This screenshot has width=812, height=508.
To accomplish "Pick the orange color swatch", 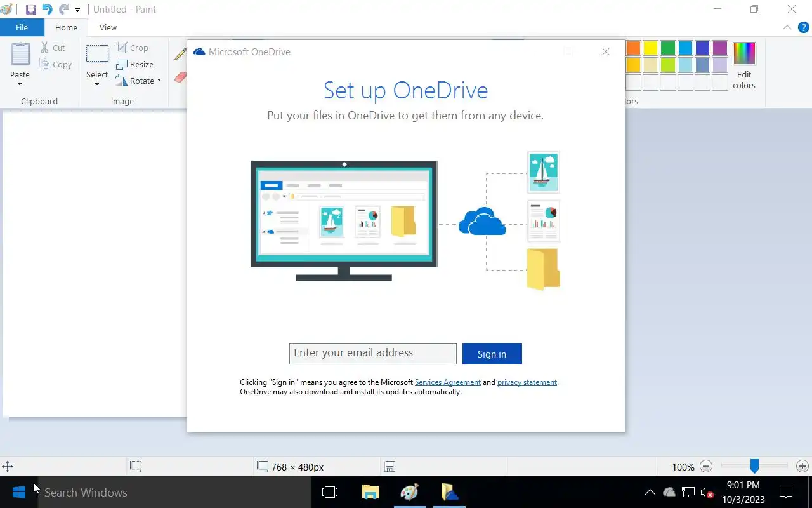I will [634, 48].
